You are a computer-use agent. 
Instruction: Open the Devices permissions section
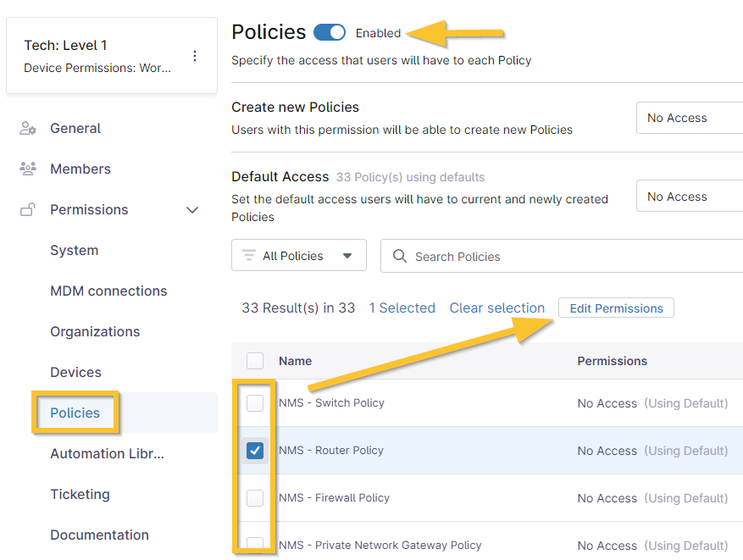pos(75,373)
